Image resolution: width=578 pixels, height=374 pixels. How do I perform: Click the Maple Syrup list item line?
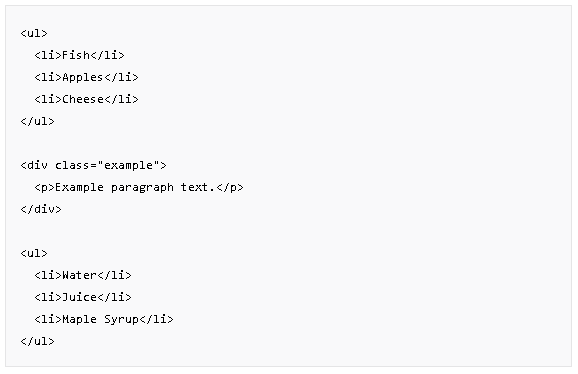(104, 319)
